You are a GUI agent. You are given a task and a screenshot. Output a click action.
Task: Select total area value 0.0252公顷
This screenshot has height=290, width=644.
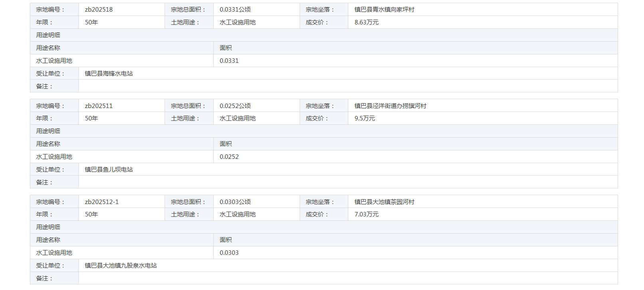(x=235, y=106)
